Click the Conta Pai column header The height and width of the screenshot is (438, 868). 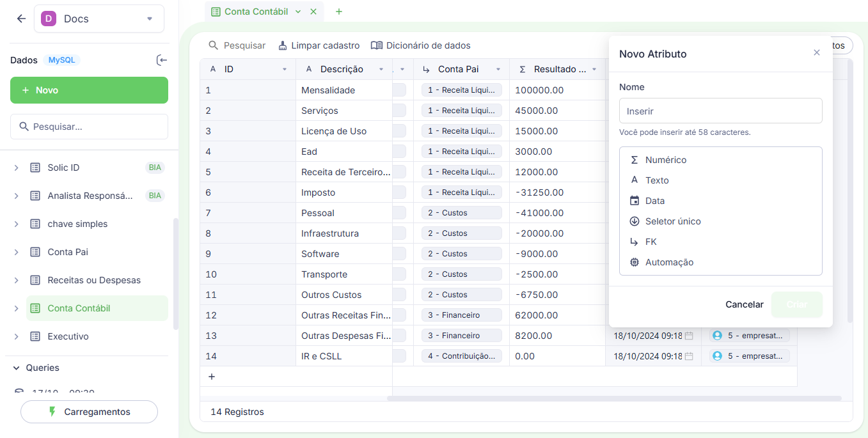point(461,69)
